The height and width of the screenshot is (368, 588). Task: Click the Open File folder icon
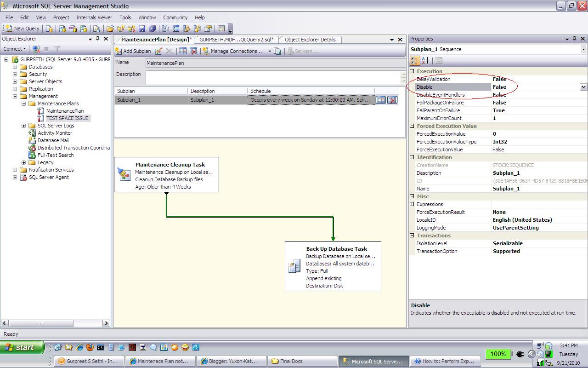tap(110, 29)
